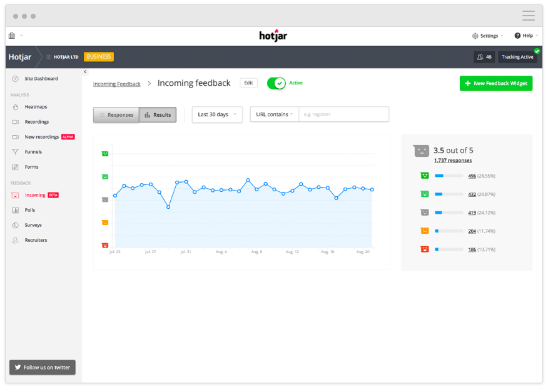
Task: Click the Recordings camera icon
Action: click(16, 122)
